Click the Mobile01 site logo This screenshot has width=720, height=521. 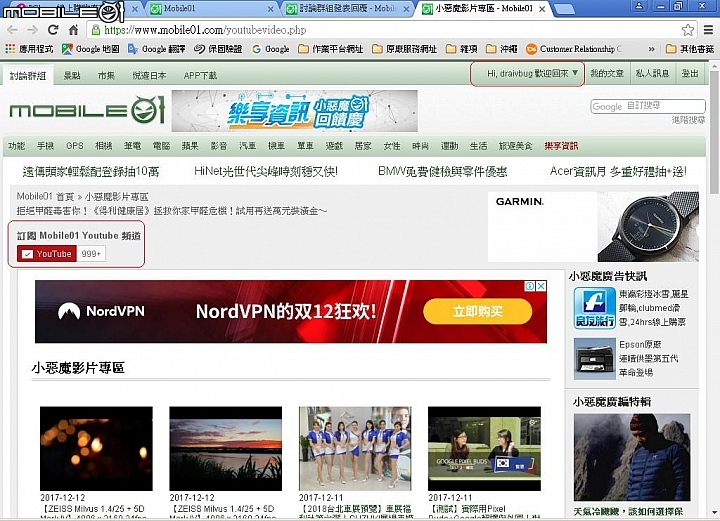pos(87,110)
